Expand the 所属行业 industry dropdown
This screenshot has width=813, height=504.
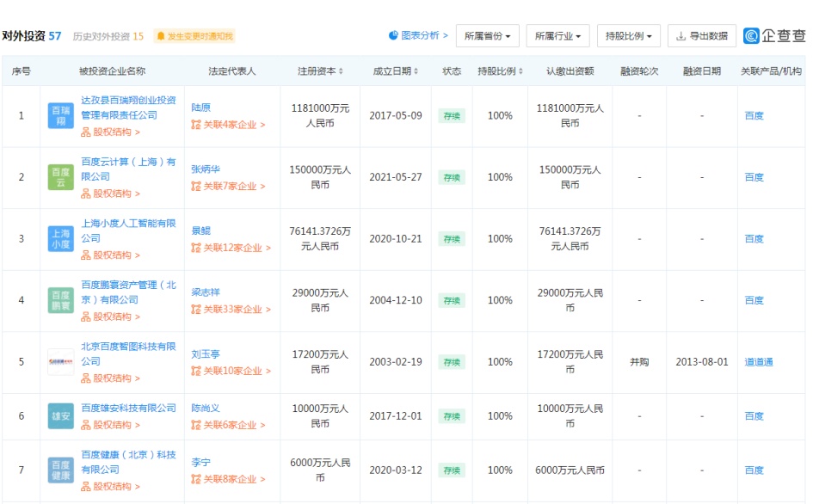(557, 36)
